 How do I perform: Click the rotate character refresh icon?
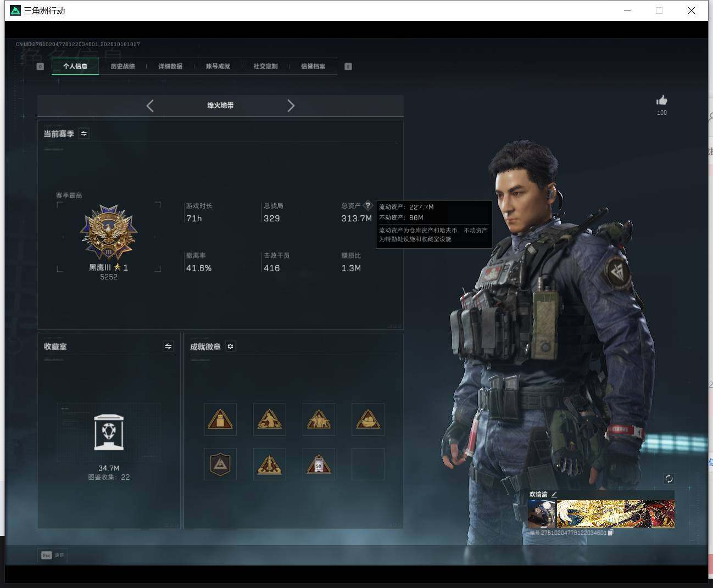pos(669,479)
